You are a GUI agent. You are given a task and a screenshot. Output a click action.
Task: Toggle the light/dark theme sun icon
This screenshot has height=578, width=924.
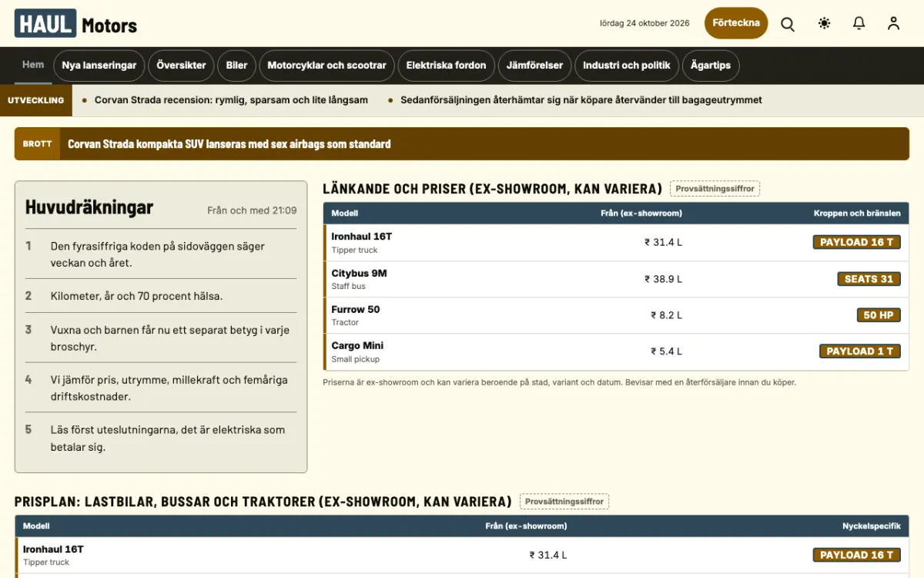(x=825, y=23)
